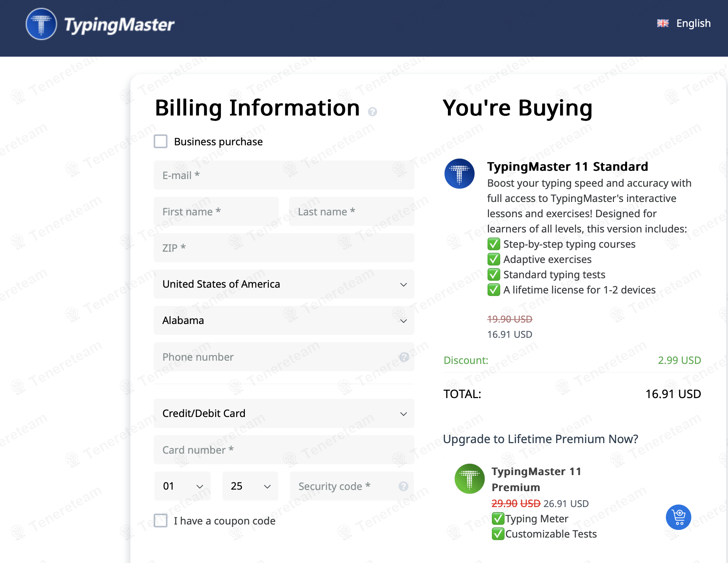
Task: Open the card expiration month dropdown
Action: pyautogui.click(x=182, y=486)
